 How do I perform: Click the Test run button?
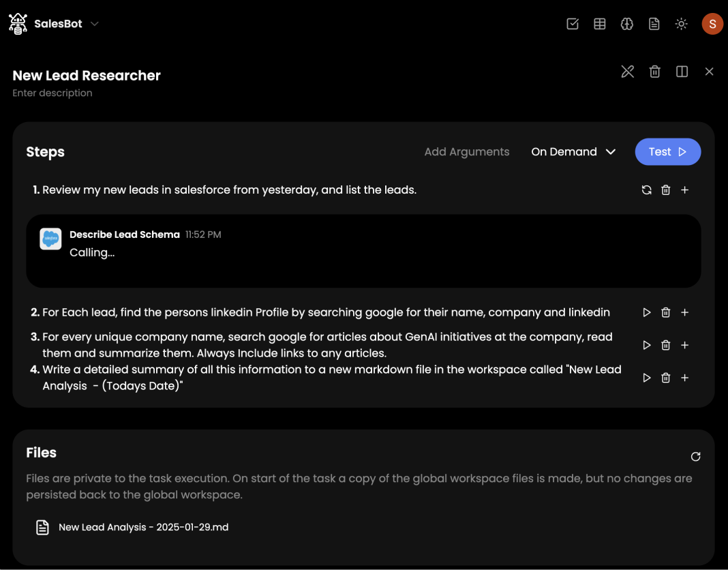point(668,152)
